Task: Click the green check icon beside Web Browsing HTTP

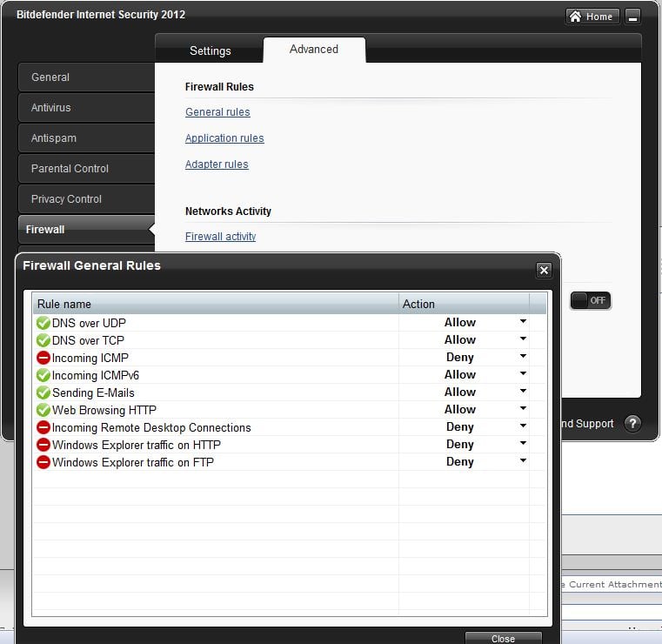Action: pyautogui.click(x=43, y=410)
